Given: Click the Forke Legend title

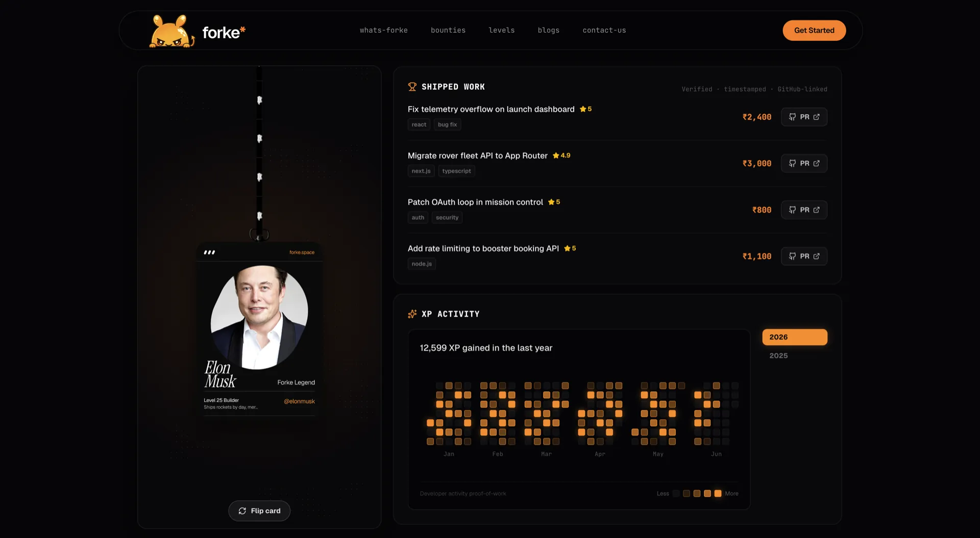Looking at the screenshot, I should tap(296, 382).
